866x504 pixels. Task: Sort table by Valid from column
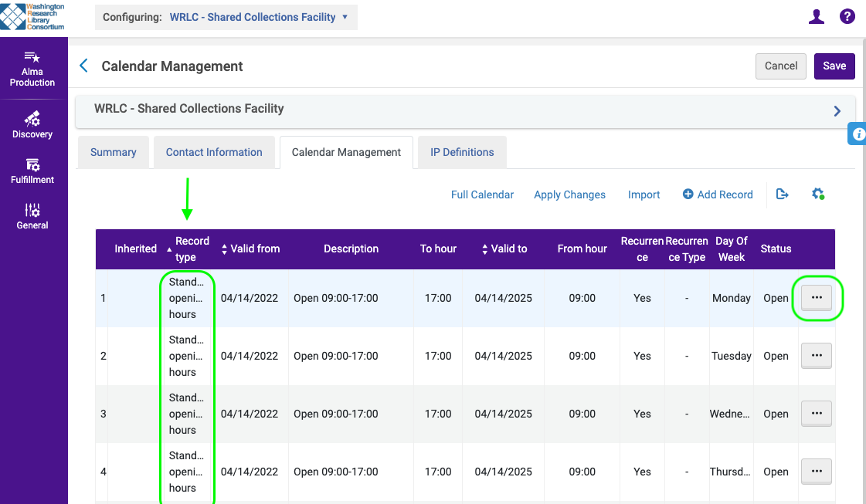pos(250,249)
